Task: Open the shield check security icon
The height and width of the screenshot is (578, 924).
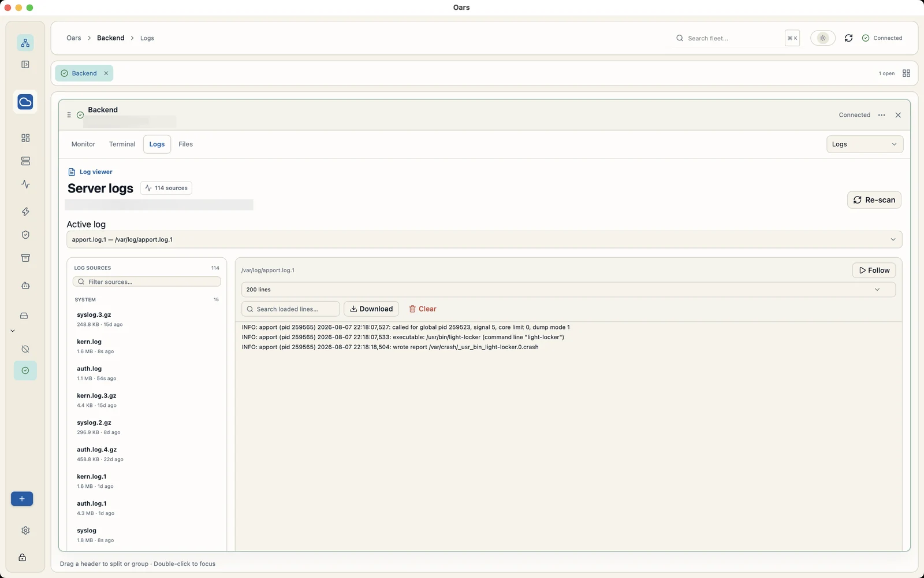Action: click(25, 235)
